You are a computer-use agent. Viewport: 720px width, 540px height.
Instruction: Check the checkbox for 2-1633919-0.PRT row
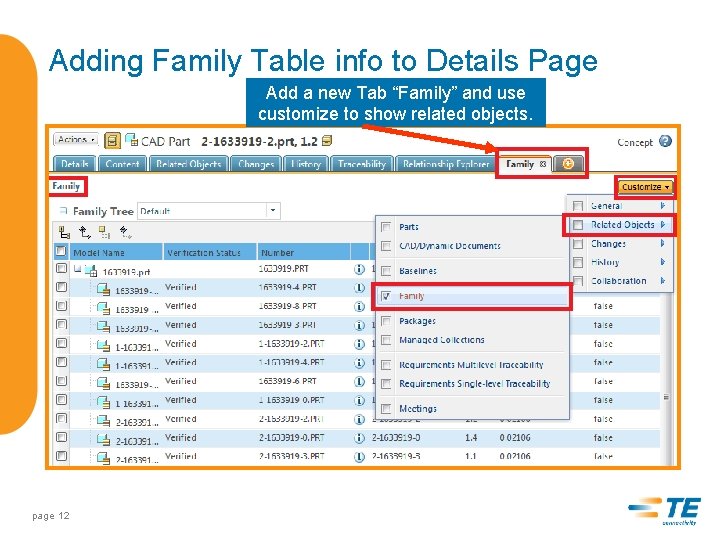click(x=61, y=438)
